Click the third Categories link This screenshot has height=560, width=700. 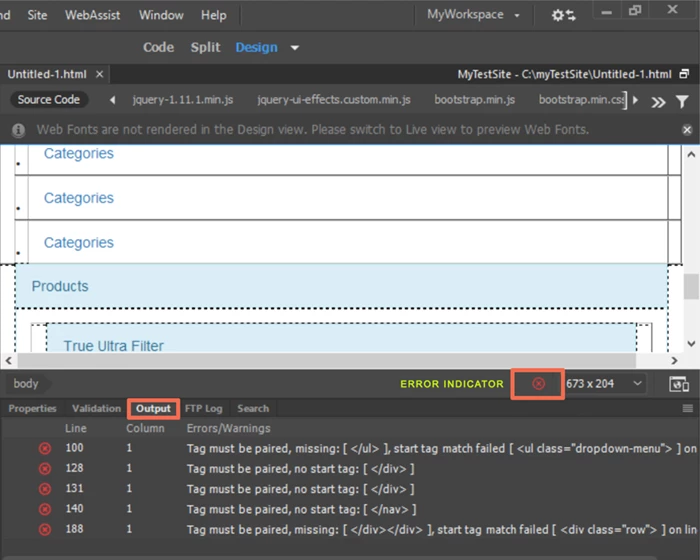tap(79, 243)
